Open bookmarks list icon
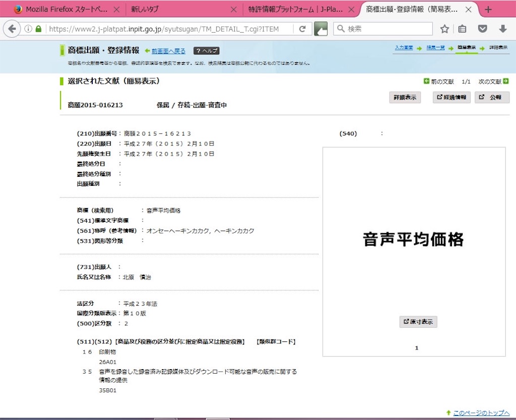 pos(463,29)
